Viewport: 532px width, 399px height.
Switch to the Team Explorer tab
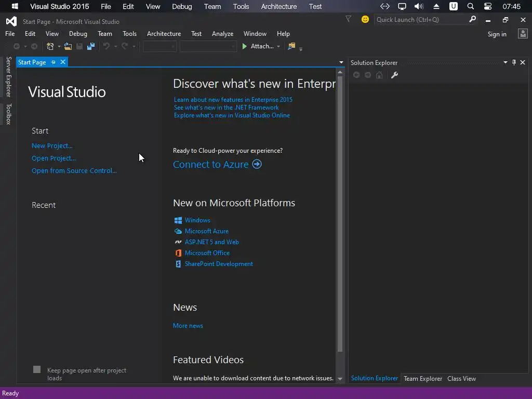tap(423, 378)
